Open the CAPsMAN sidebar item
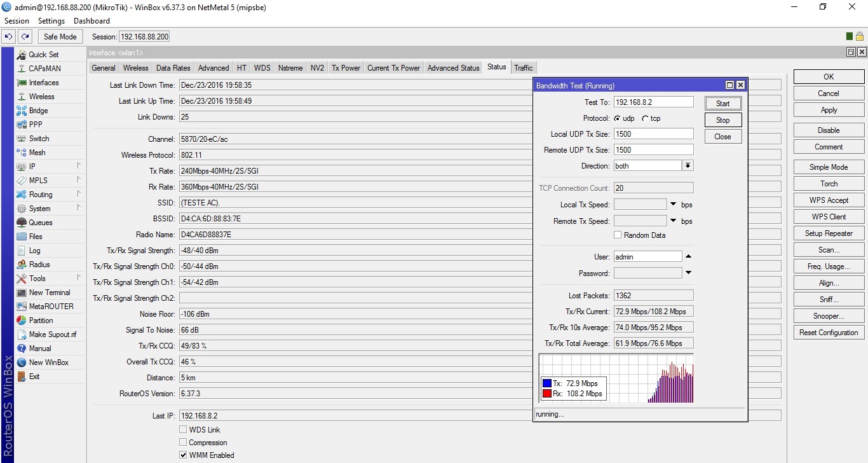868x463 pixels. point(44,69)
